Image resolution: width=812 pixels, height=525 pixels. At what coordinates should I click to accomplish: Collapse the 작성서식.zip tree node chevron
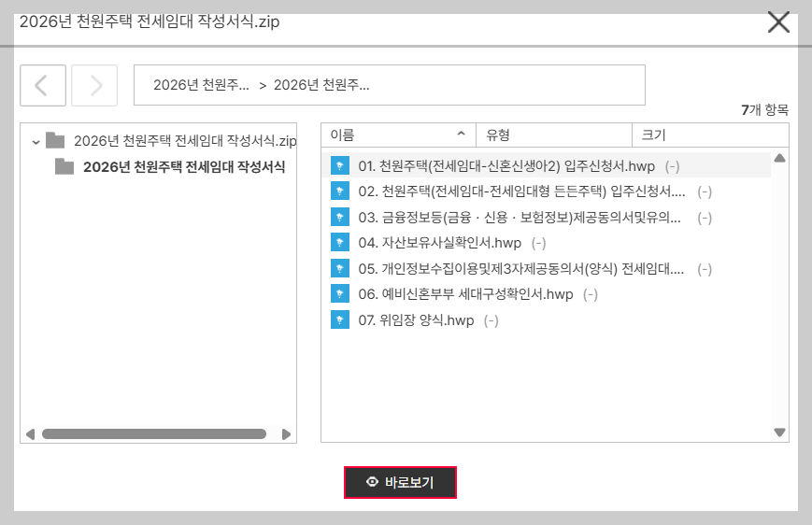(x=36, y=141)
